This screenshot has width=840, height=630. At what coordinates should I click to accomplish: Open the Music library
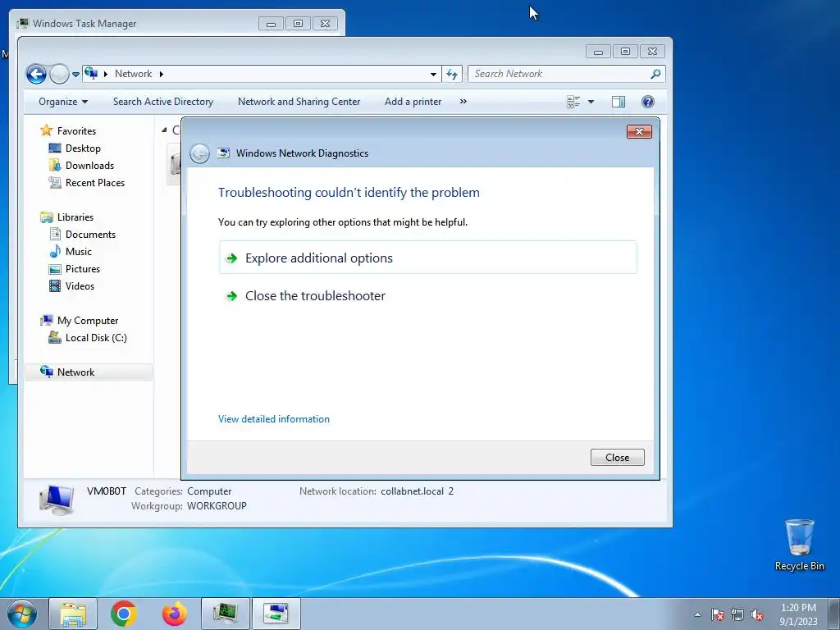coord(78,252)
